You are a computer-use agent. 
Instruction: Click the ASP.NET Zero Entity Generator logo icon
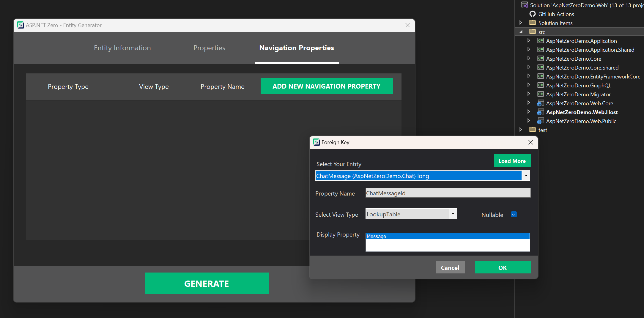click(x=21, y=25)
